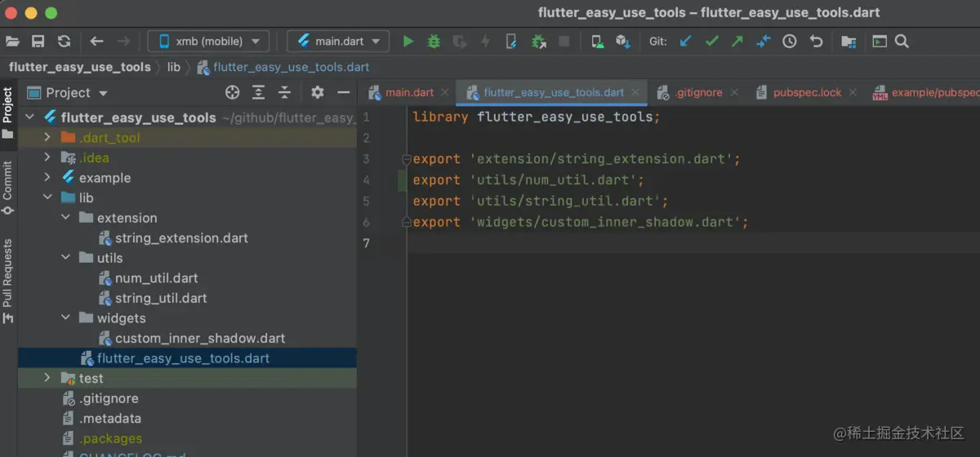The height and width of the screenshot is (457, 980).
Task: Click Run with Coverage shield icon
Action: click(460, 41)
